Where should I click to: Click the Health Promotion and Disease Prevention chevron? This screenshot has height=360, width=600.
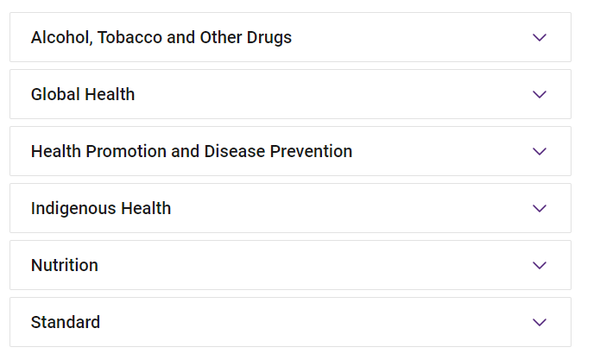539,151
